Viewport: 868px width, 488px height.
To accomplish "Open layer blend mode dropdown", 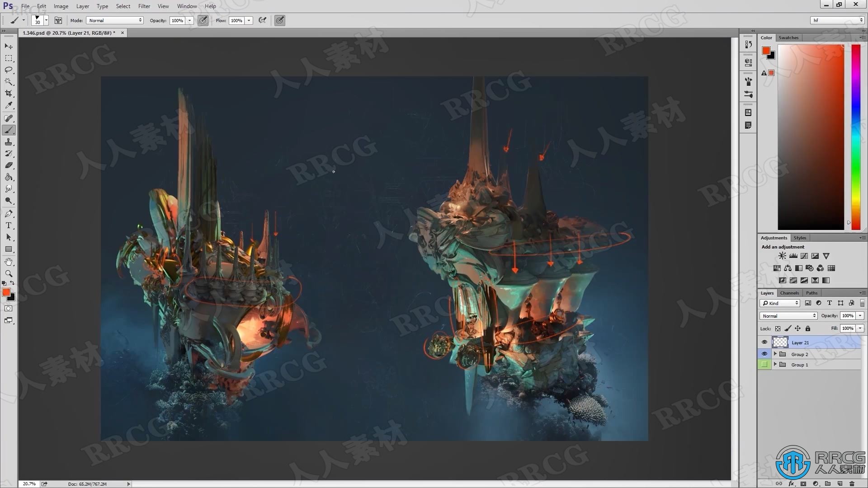I will pyautogui.click(x=788, y=316).
